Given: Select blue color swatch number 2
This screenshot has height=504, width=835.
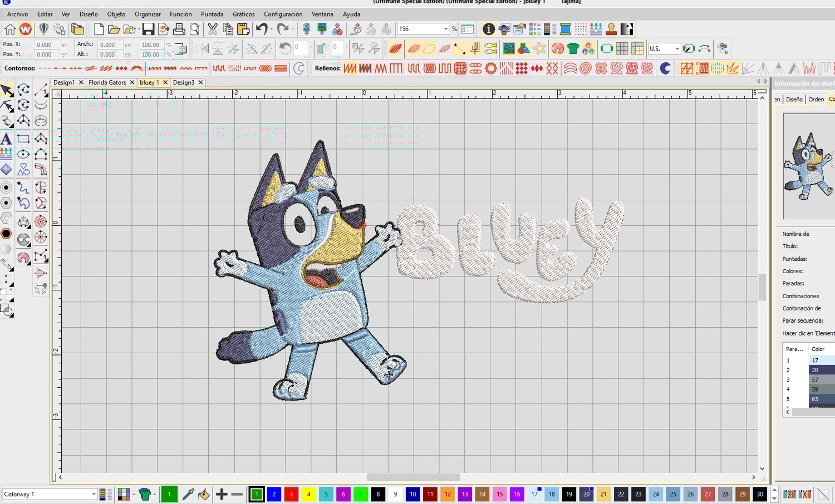Looking at the screenshot, I should (x=274, y=494).
